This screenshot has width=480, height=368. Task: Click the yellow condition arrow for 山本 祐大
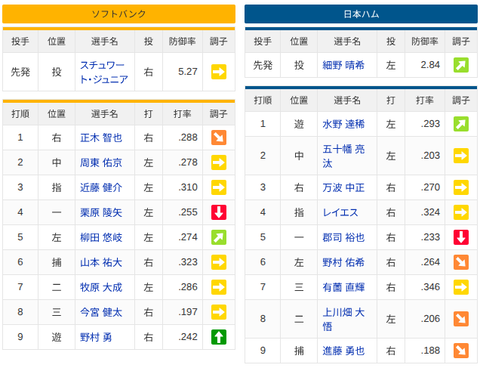(x=219, y=262)
